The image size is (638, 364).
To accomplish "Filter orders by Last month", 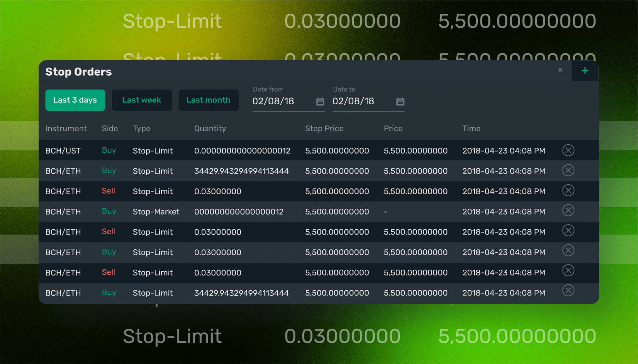I will click(x=209, y=100).
